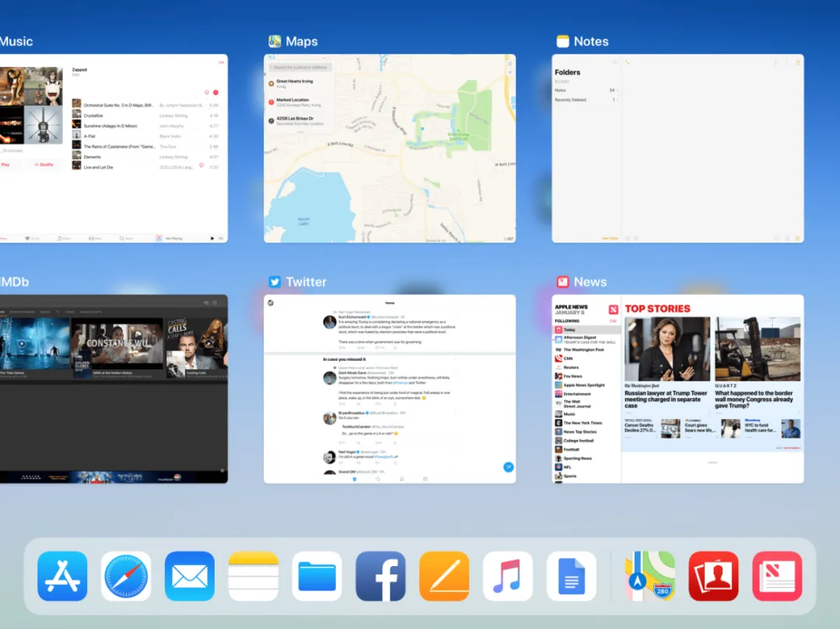This screenshot has height=629, width=840.
Task: Select College football in the News sidebar
Action: click(x=586, y=441)
